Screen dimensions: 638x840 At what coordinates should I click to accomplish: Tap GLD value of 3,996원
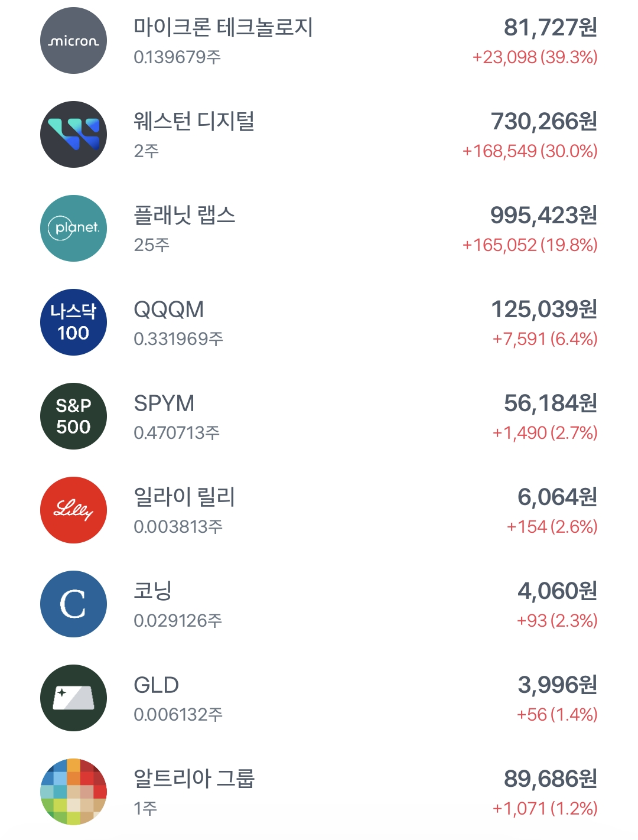click(x=557, y=685)
